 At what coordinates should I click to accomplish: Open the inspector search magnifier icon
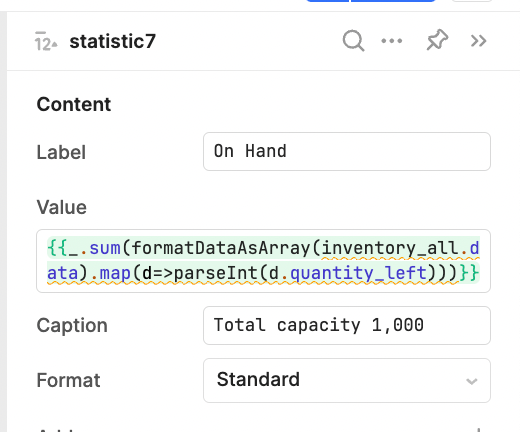(353, 41)
